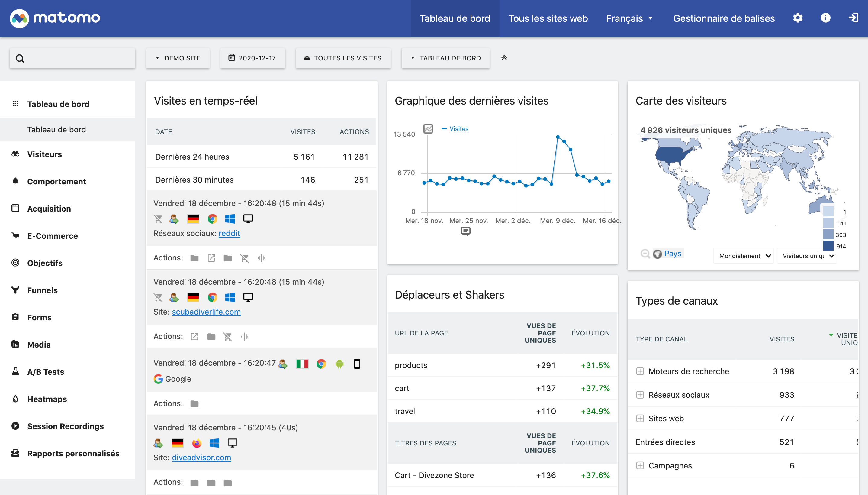868x495 pixels.
Task: Click the sign-in icon in the top bar
Action: [854, 18]
